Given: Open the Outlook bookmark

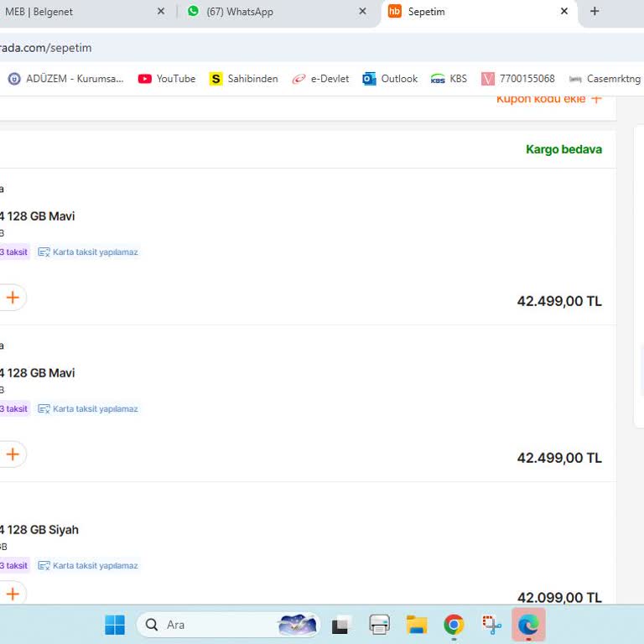Looking at the screenshot, I should point(390,79).
